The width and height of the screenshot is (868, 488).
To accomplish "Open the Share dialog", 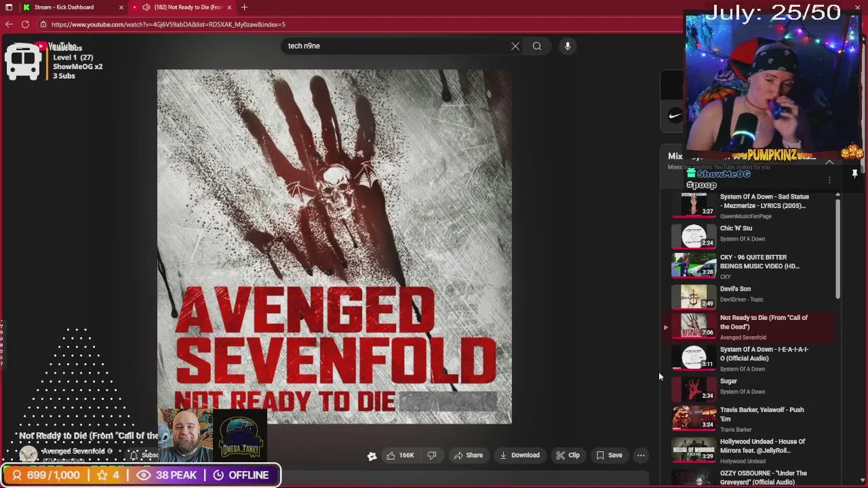I will tap(468, 455).
